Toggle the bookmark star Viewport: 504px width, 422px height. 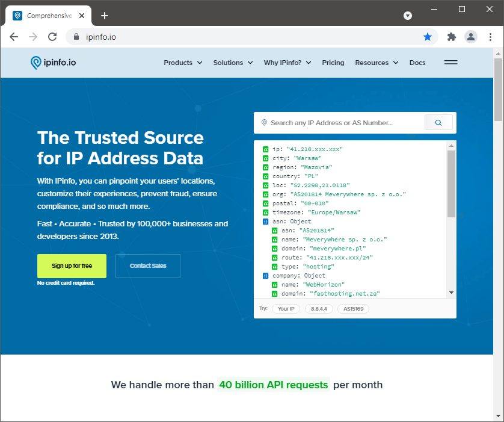(427, 37)
